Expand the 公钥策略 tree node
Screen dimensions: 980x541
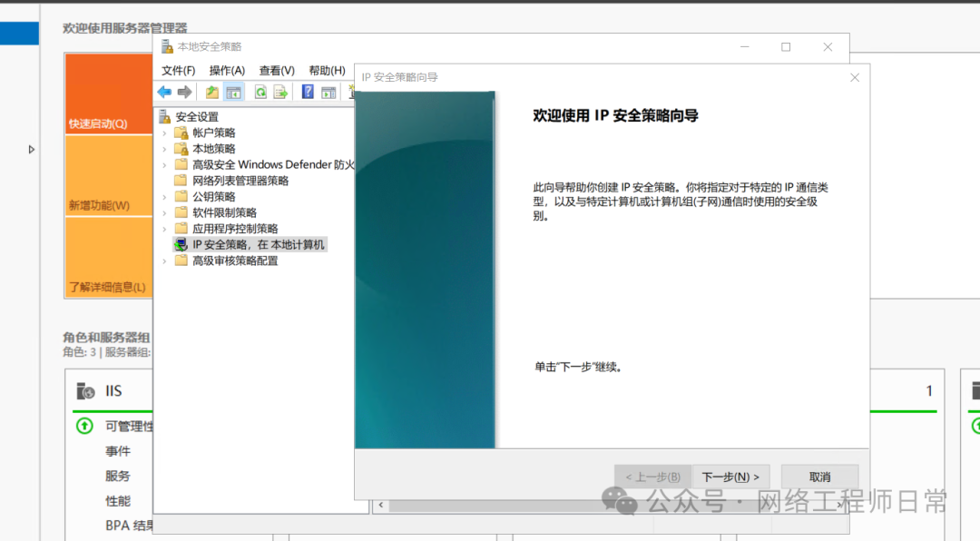coord(164,197)
